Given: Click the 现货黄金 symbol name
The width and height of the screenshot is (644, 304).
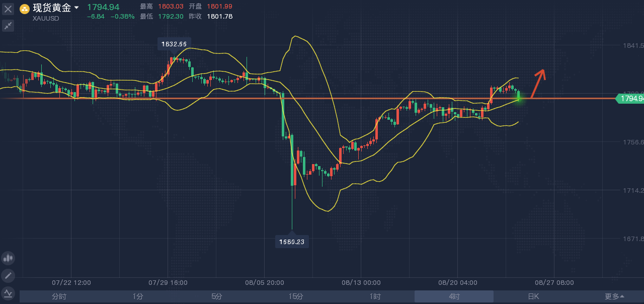Looking at the screenshot, I should pyautogui.click(x=52, y=8).
